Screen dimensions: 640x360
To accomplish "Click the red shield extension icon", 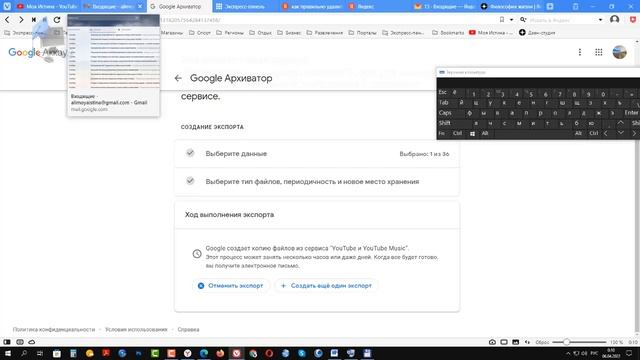I will 633,20.
